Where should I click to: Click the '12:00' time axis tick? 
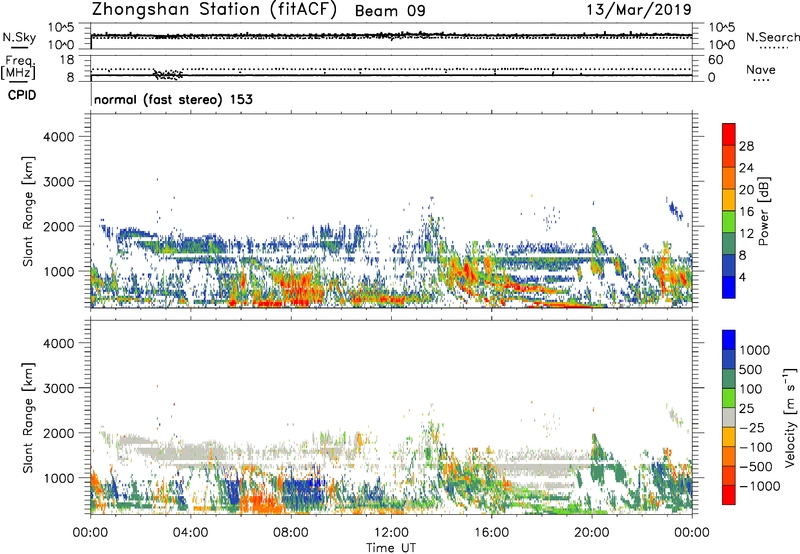[391, 533]
